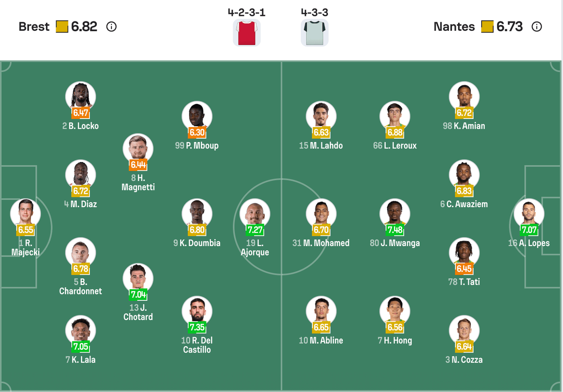Click the yellow rating square beside Brest

62,27
